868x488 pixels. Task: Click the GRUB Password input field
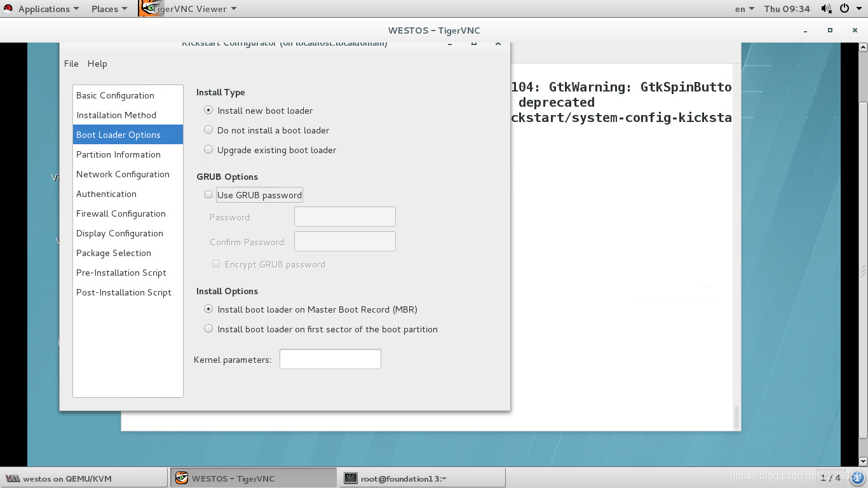click(x=345, y=217)
